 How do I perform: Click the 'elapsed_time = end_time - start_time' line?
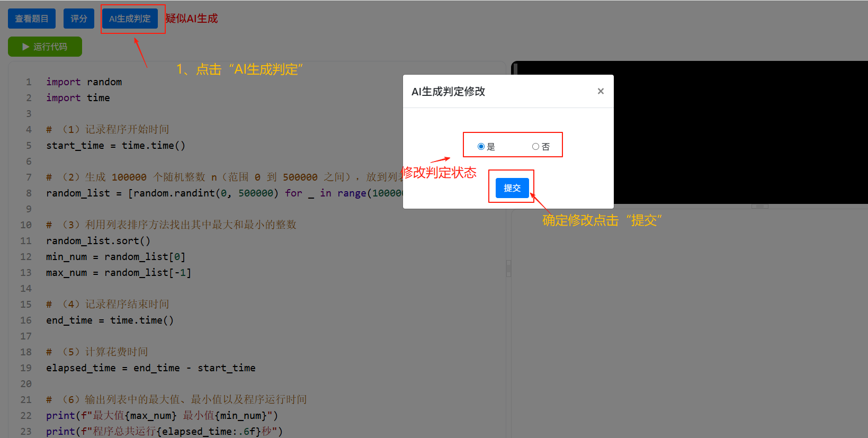pyautogui.click(x=150, y=368)
